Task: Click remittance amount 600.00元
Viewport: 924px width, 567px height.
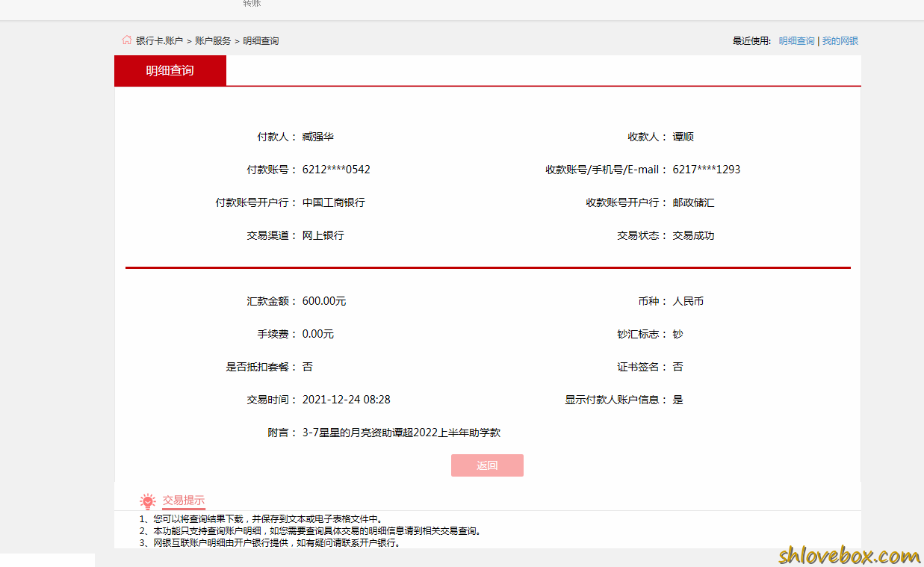Action: [324, 301]
